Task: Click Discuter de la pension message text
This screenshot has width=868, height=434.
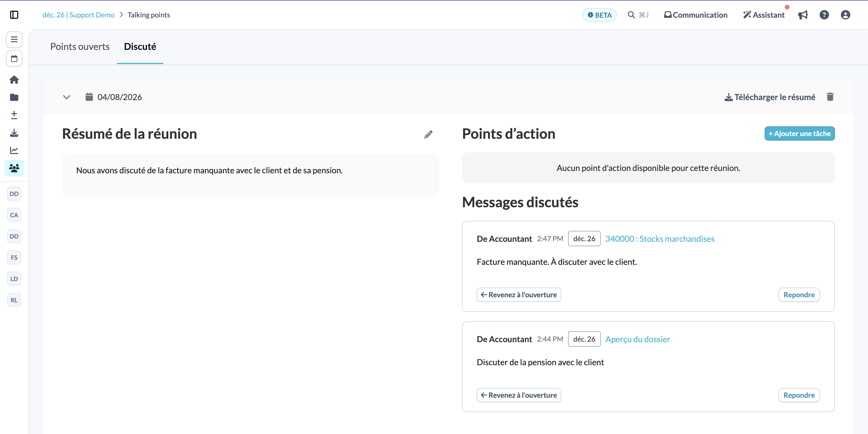Action: [540, 362]
